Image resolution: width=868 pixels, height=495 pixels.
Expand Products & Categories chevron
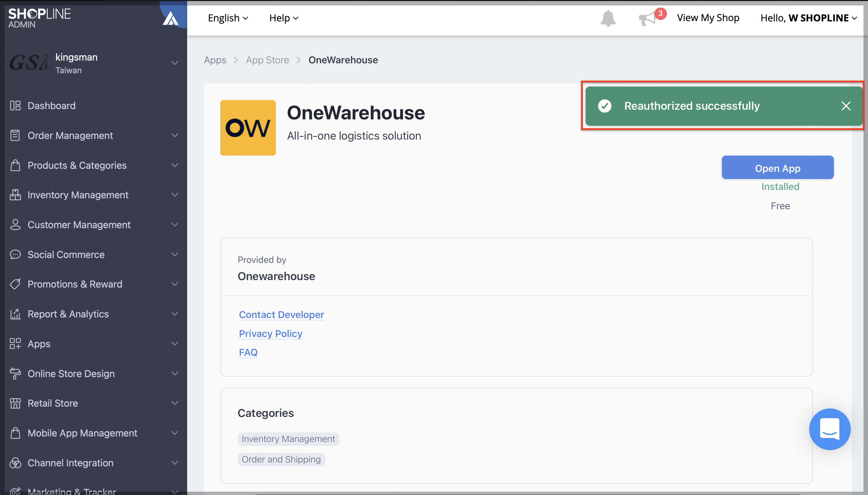click(175, 165)
